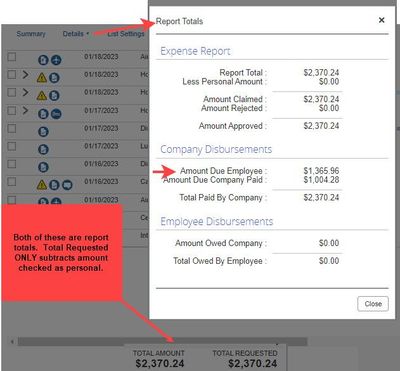Expand the 01/17/2023 hotel entry chevron
This screenshot has width=400, height=371.
coord(25,110)
